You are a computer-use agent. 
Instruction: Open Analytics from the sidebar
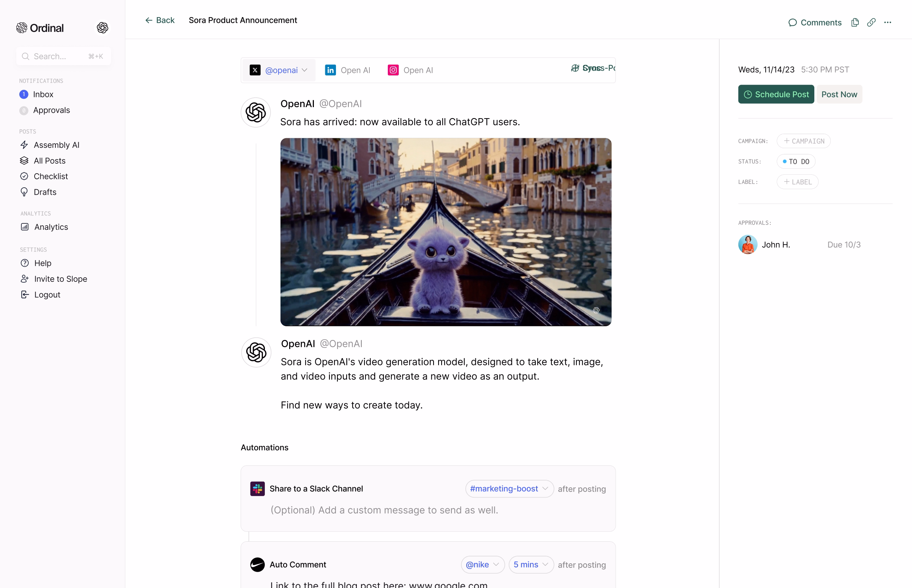[x=51, y=227]
